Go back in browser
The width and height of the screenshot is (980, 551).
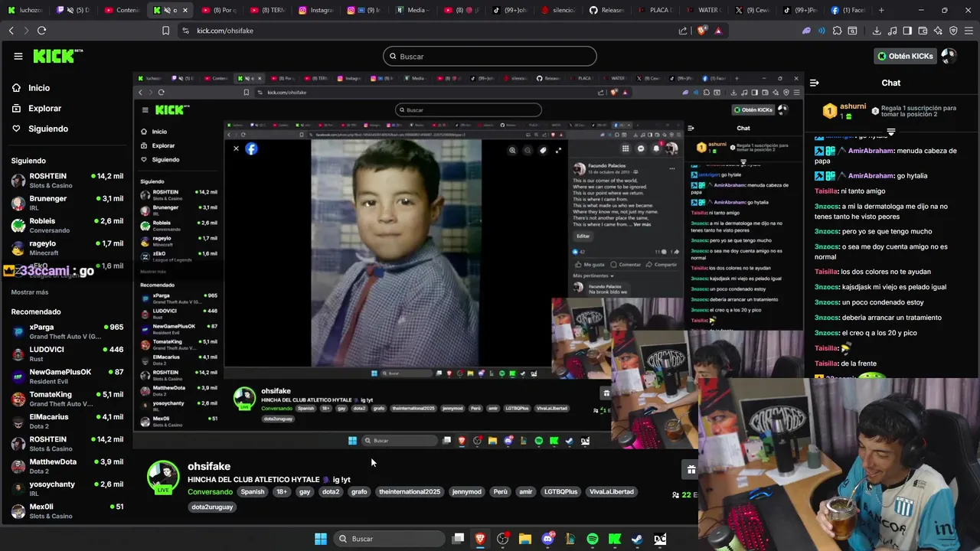(x=11, y=31)
